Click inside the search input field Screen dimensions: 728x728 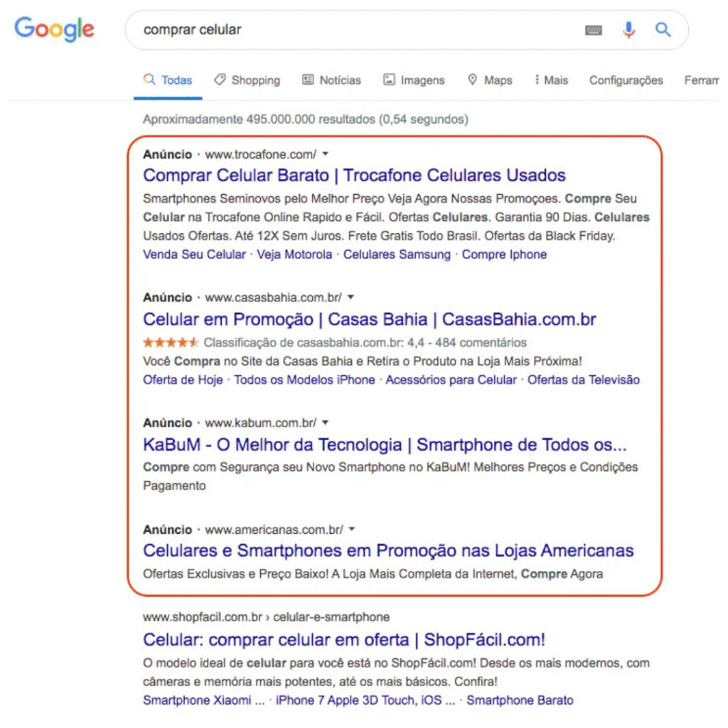coord(320,30)
